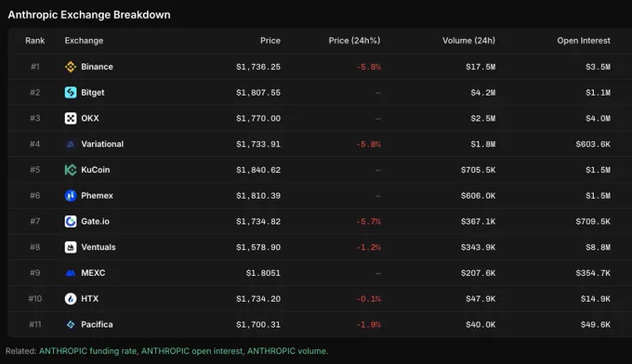Screen dimensions: 632x364
Task: Sort by the Volume (24h) column header
Action: click(x=468, y=41)
